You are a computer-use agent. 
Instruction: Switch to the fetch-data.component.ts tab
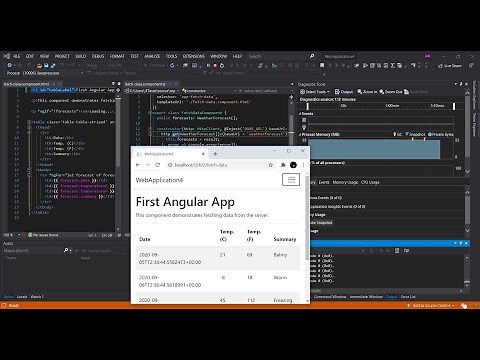pyautogui.click(x=151, y=84)
